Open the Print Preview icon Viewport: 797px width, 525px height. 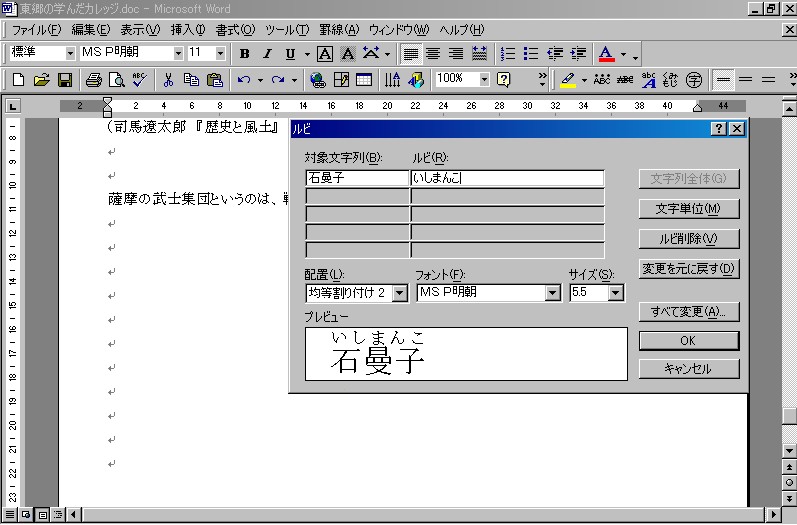(117, 80)
